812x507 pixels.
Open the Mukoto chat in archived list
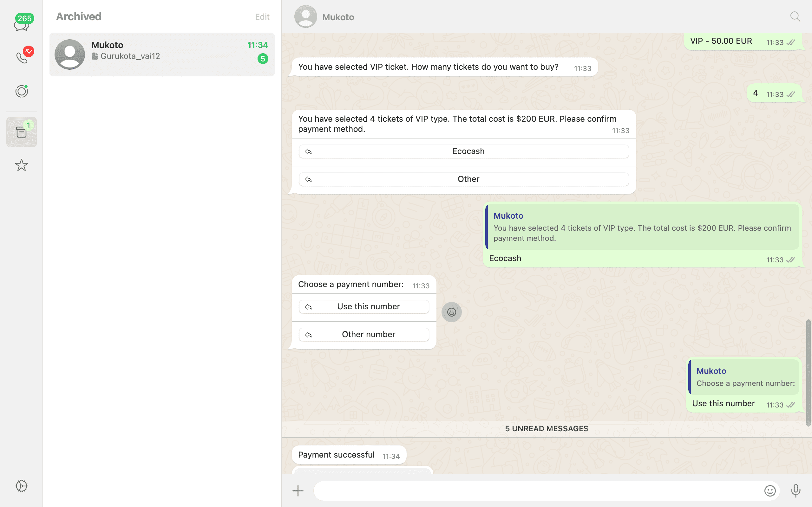[162, 54]
